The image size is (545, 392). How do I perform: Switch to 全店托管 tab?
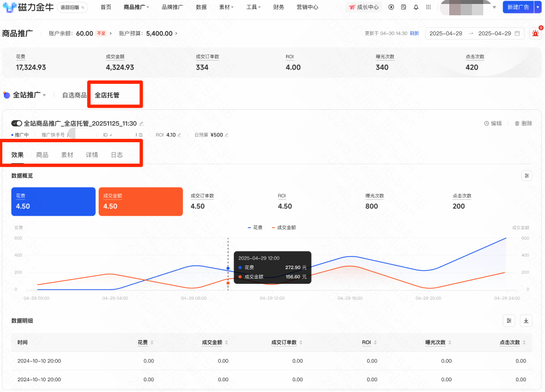(107, 95)
